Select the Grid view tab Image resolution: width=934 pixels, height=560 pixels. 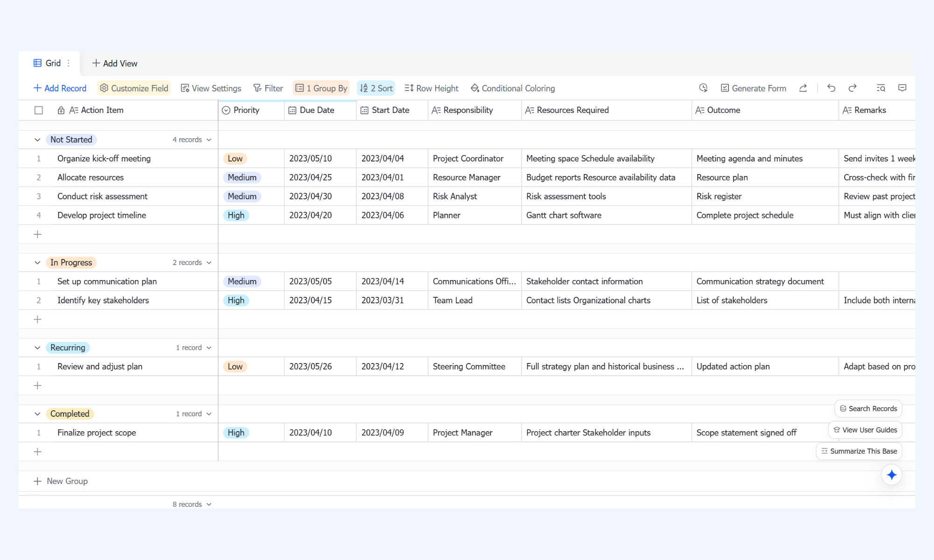pos(47,63)
